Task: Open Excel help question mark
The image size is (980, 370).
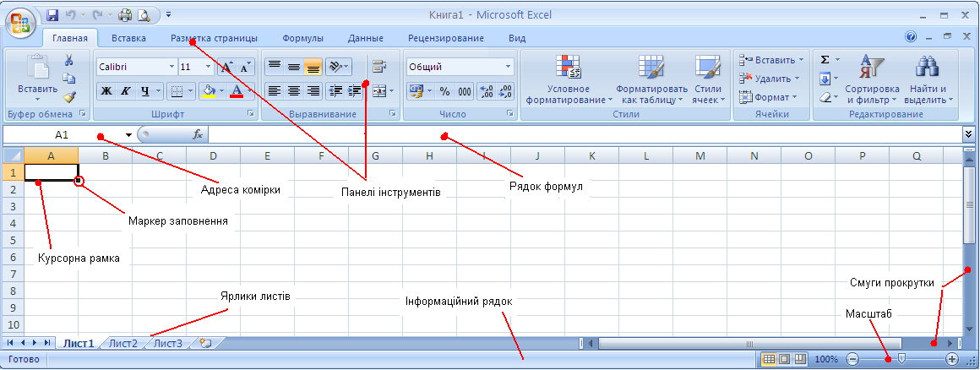Action: [x=911, y=37]
